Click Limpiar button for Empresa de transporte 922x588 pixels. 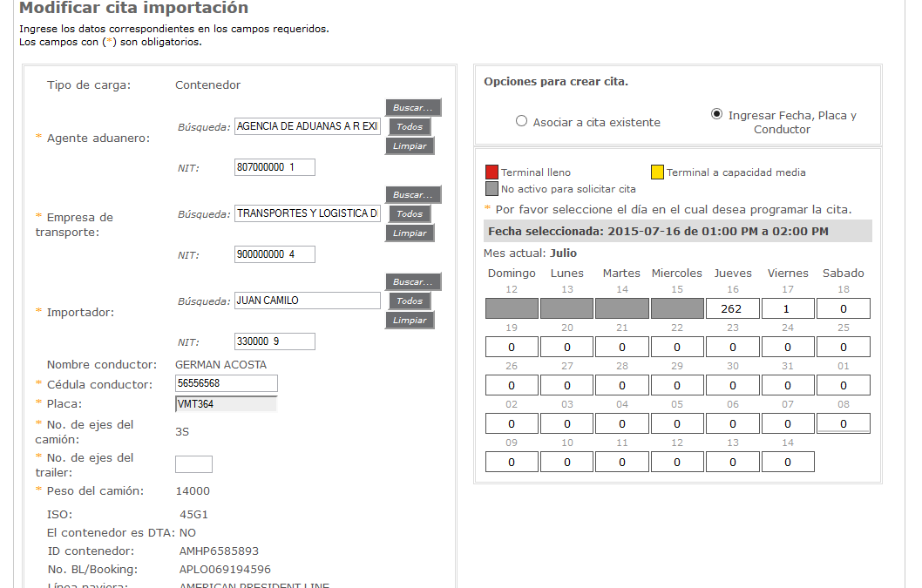410,233
